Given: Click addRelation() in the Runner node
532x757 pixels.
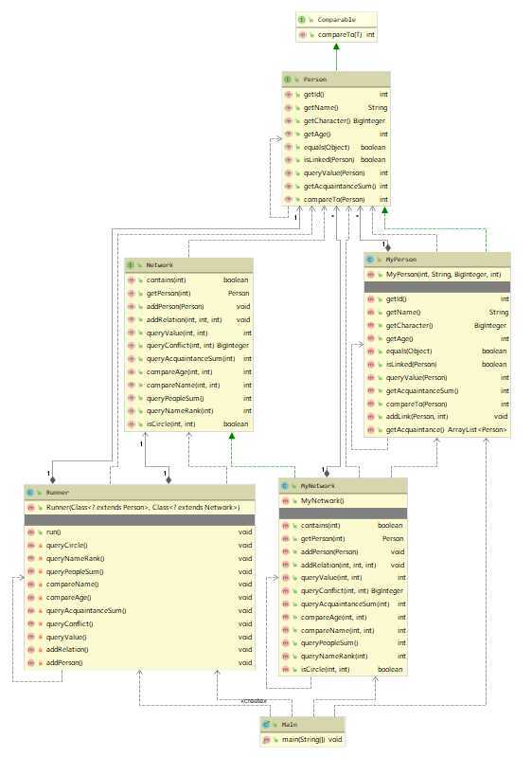Looking at the screenshot, I should (x=67, y=650).
